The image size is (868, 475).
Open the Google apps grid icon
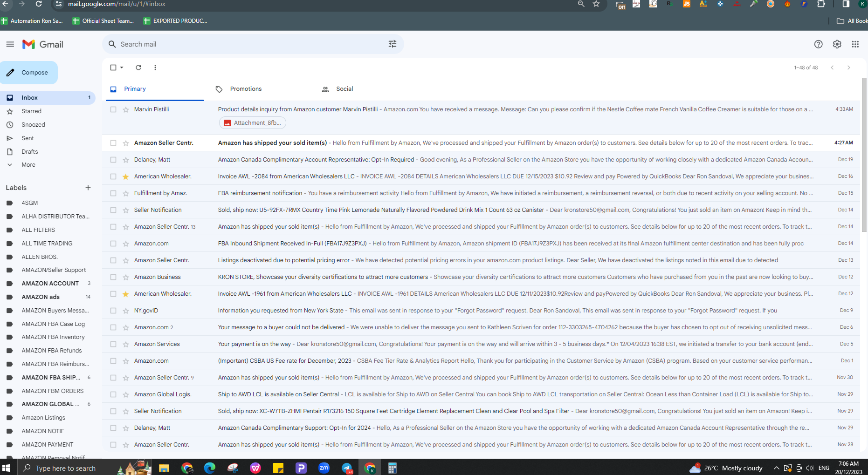click(855, 44)
